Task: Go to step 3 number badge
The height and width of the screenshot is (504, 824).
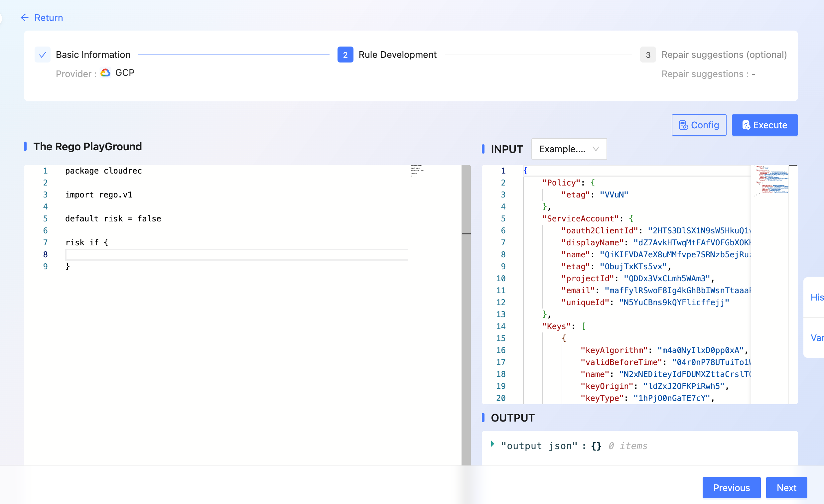Action: coord(648,55)
